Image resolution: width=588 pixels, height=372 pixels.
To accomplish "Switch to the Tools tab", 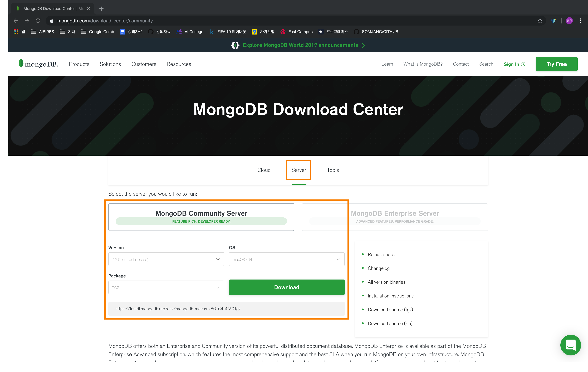I will pyautogui.click(x=333, y=170).
